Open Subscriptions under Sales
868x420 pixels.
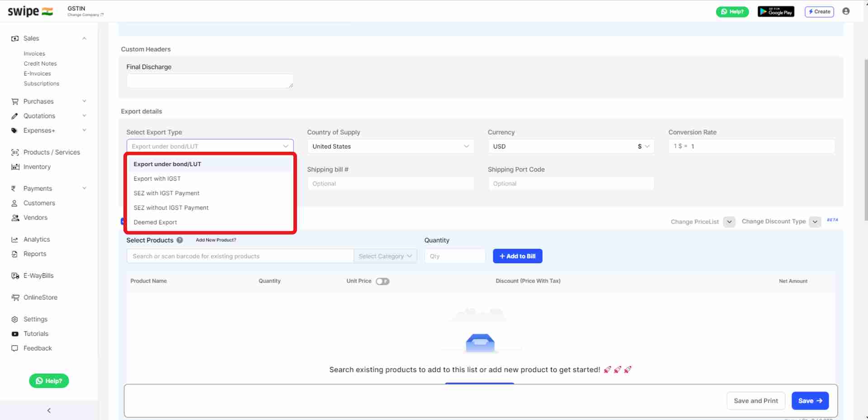tap(42, 84)
